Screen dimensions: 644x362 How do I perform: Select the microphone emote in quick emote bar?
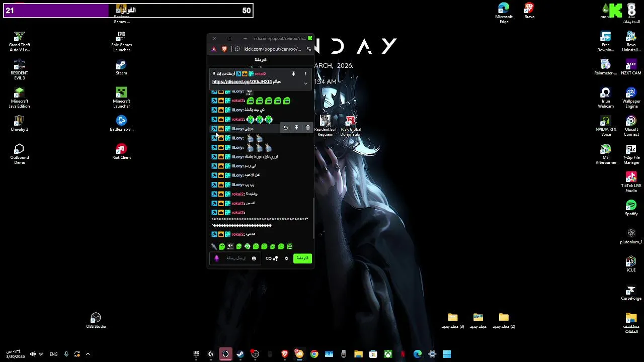click(x=214, y=246)
